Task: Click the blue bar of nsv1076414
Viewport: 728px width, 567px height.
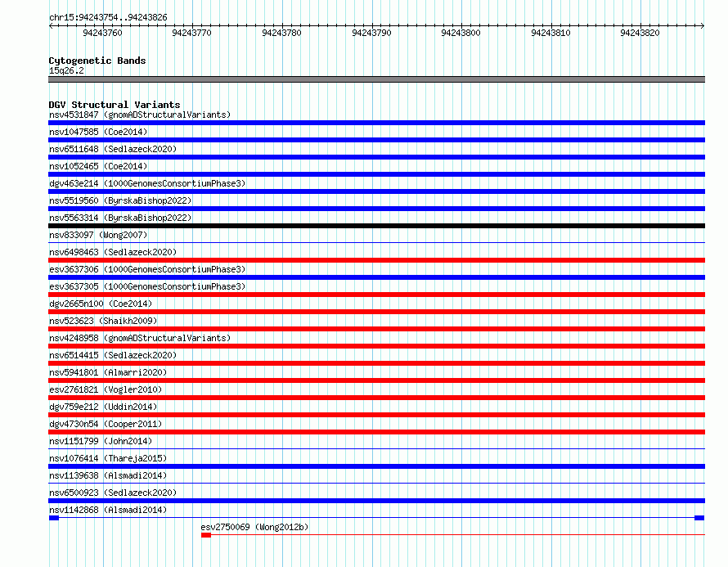Action: (x=376, y=466)
